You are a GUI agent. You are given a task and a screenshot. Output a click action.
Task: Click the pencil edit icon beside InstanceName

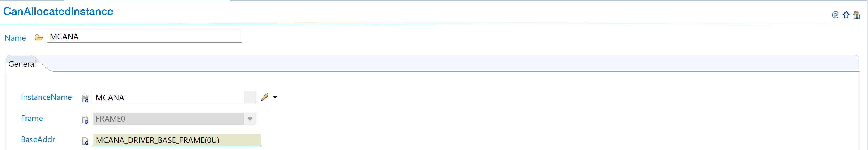coord(265,97)
